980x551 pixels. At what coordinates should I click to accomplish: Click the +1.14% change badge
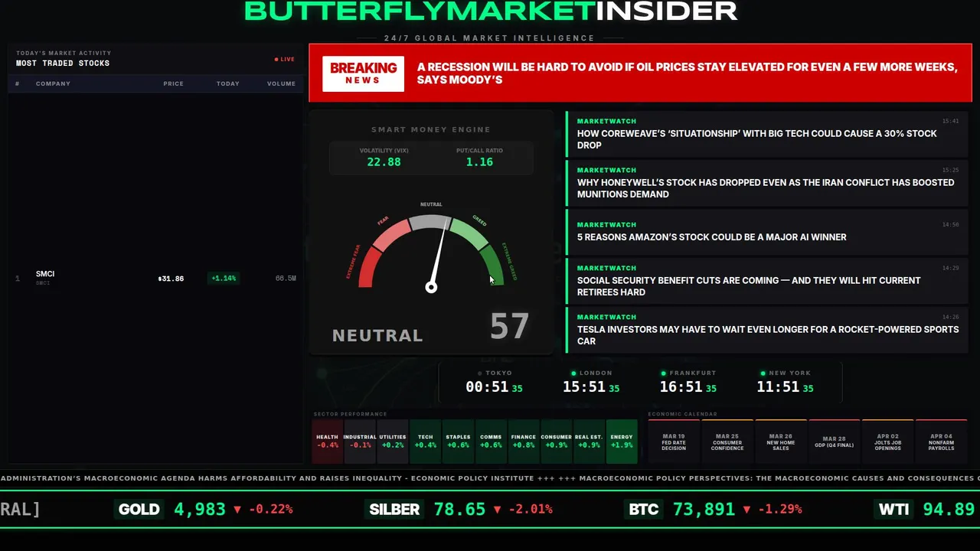point(224,279)
